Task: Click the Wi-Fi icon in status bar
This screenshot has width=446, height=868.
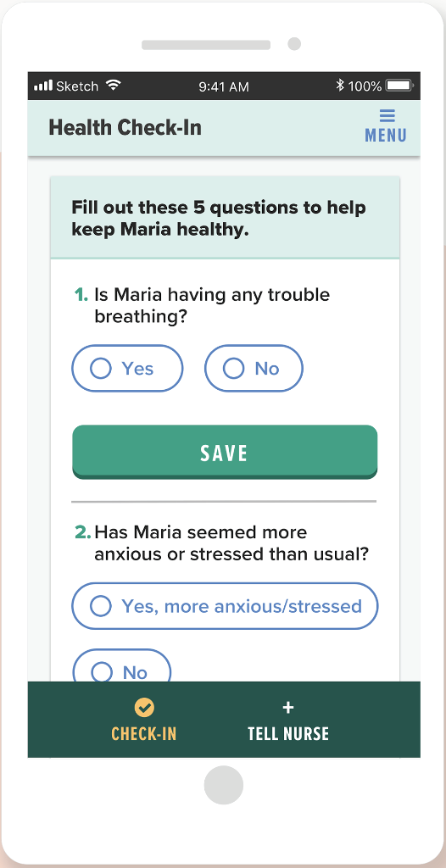Action: click(x=114, y=86)
